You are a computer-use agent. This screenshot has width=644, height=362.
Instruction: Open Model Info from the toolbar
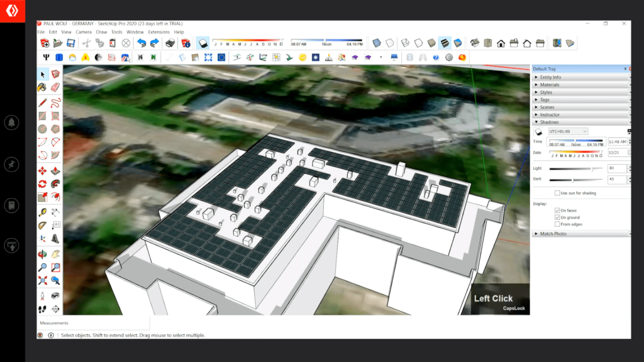[x=186, y=43]
